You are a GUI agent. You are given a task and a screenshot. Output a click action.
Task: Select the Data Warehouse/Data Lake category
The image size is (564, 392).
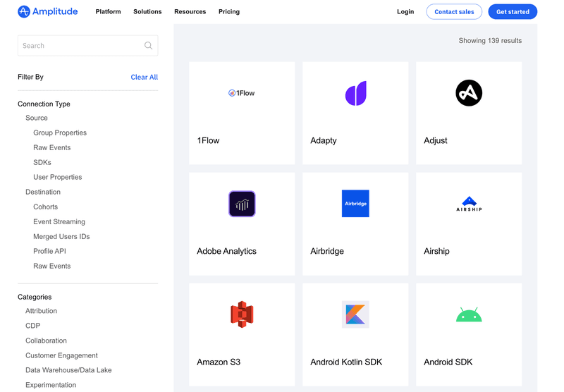pos(68,370)
